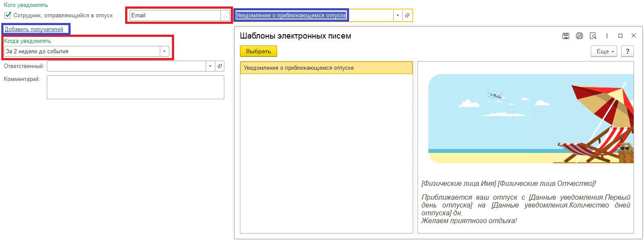
Task: Click the beach vacation image in preview
Action: 531,119
